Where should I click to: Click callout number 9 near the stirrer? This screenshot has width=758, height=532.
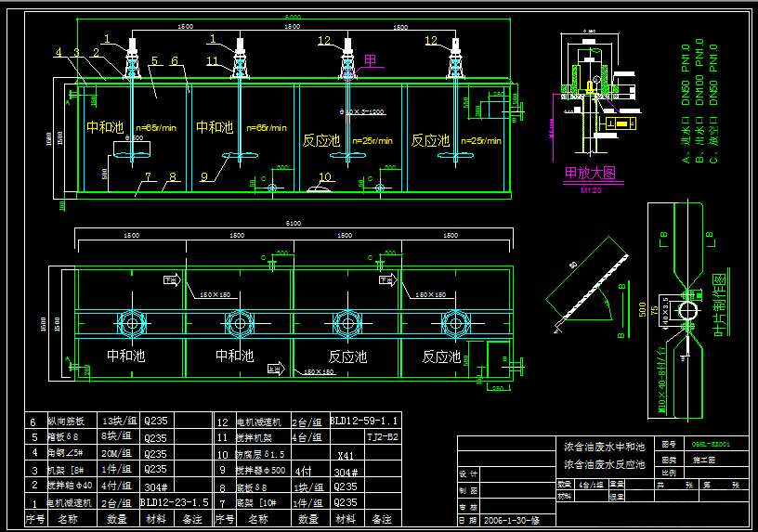pyautogui.click(x=204, y=176)
